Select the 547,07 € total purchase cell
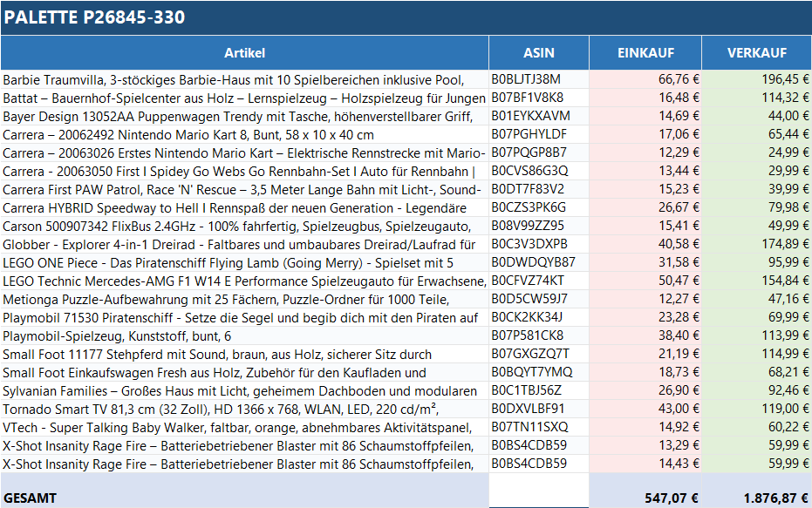 (x=645, y=498)
